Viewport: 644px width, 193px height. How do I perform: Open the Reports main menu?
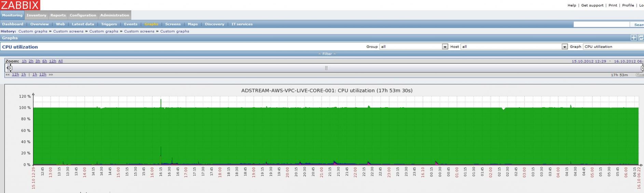pos(58,15)
